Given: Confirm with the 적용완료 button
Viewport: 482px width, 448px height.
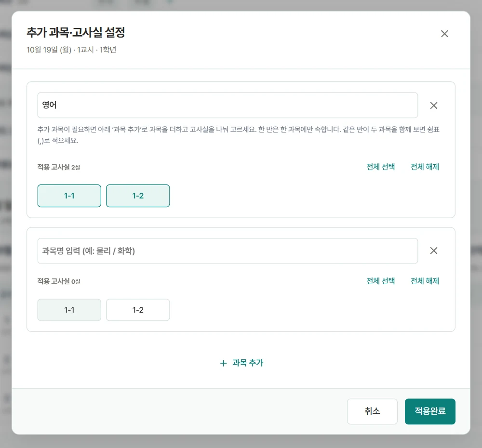Looking at the screenshot, I should pos(430,411).
